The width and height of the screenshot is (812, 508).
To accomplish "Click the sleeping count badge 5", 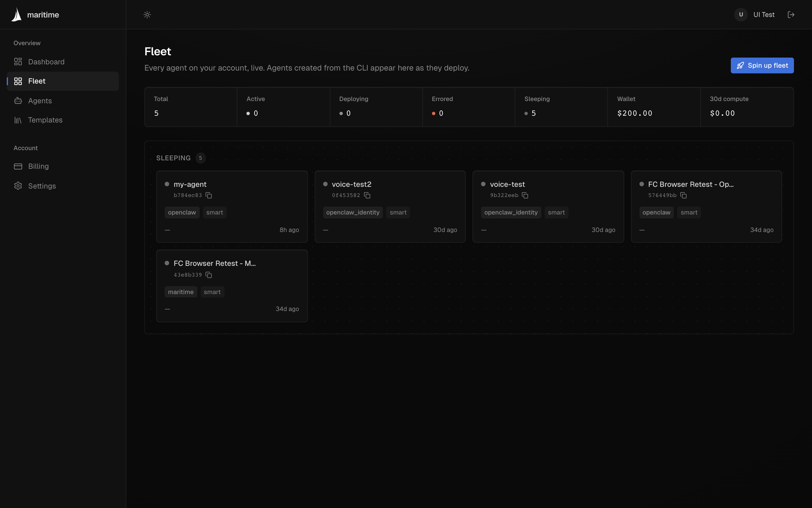I will 201,158.
